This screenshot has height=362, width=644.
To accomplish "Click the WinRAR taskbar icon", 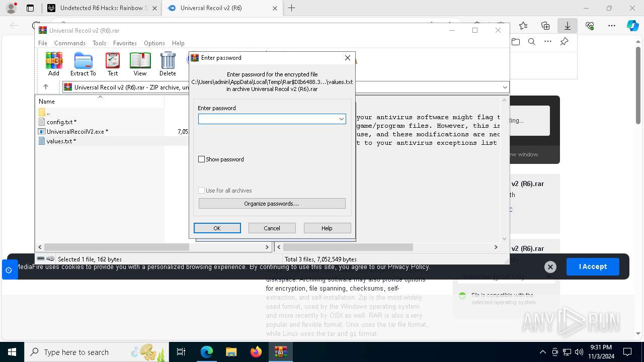I will point(280,352).
